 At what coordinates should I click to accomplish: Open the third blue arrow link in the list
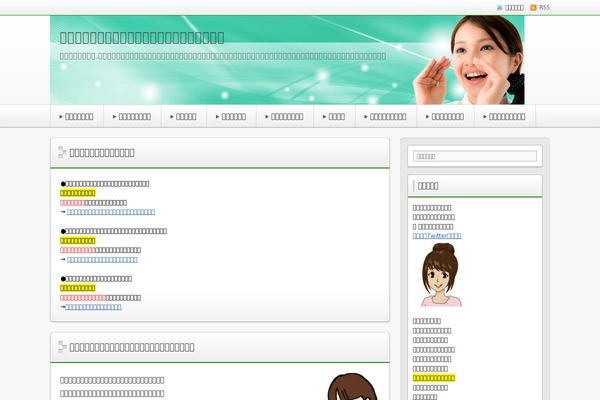pos(93,307)
